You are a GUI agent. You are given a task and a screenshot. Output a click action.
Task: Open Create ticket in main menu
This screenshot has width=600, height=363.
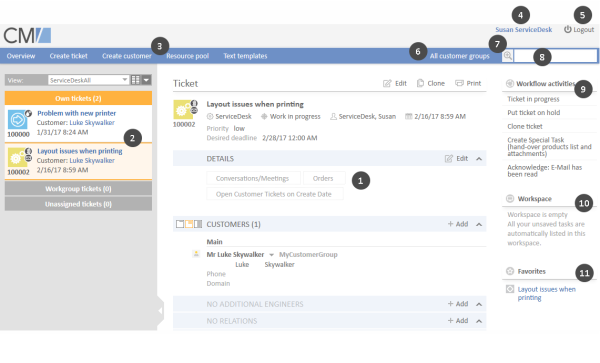(x=68, y=56)
